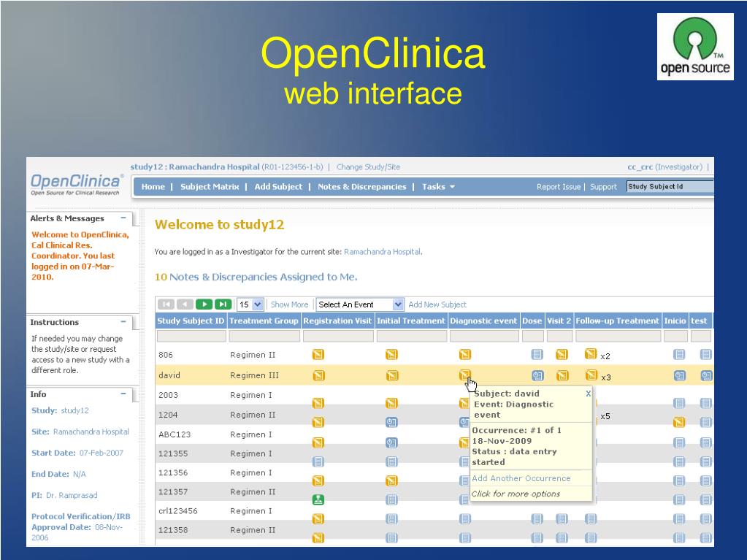Open green Registration Visit icon for 121357

318,499
